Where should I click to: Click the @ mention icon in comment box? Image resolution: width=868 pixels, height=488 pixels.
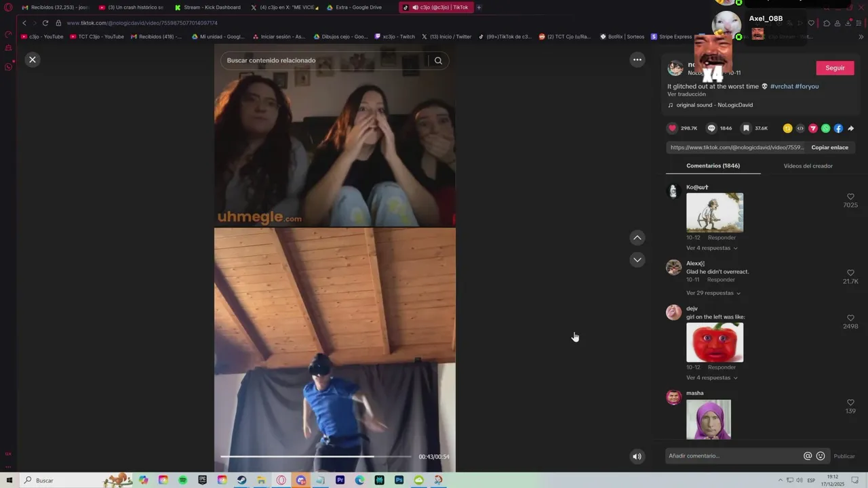(808, 456)
